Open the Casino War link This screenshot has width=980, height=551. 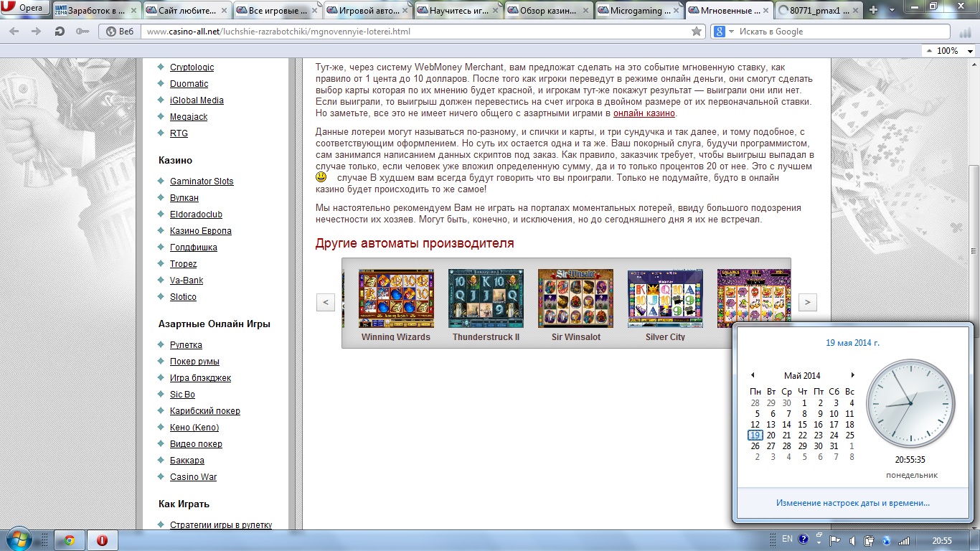(193, 477)
